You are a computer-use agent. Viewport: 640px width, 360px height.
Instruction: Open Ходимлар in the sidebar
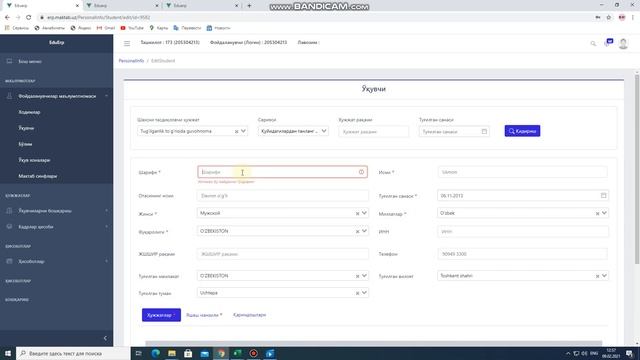point(29,112)
